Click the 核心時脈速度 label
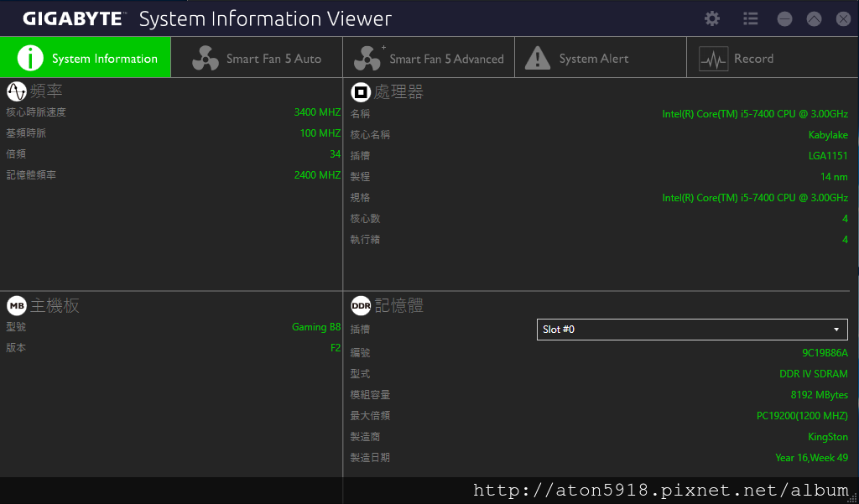The width and height of the screenshot is (859, 504). coord(36,112)
